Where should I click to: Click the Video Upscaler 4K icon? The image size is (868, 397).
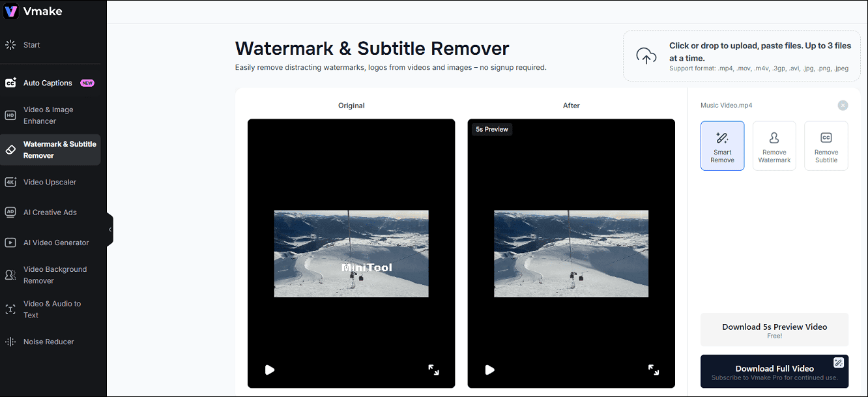[x=10, y=183]
